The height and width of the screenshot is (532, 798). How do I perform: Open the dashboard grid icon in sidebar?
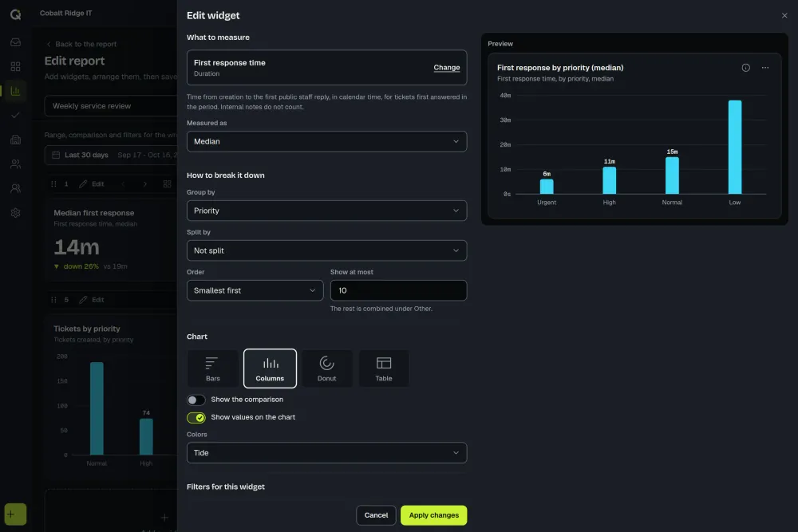[15, 67]
